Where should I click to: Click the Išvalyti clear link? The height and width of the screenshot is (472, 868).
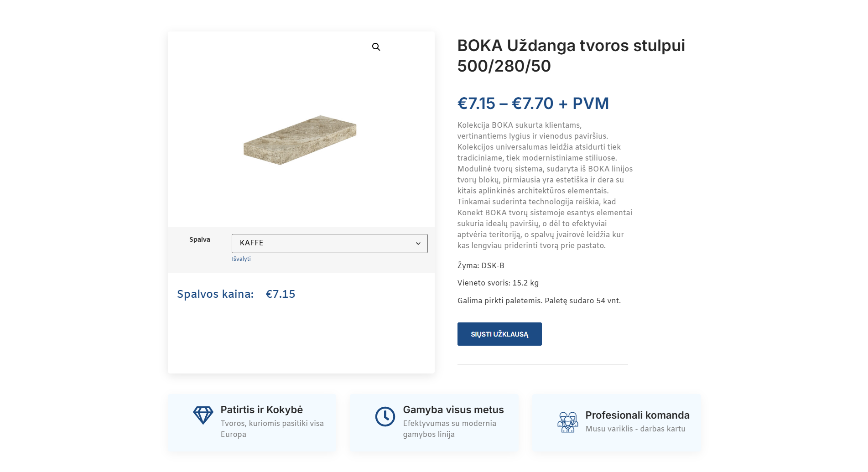(x=241, y=259)
